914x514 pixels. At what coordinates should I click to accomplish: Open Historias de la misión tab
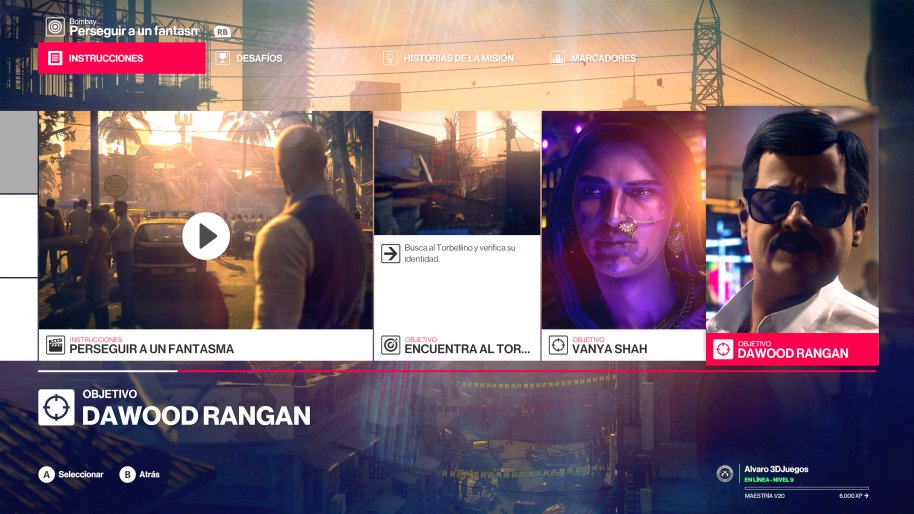point(448,58)
